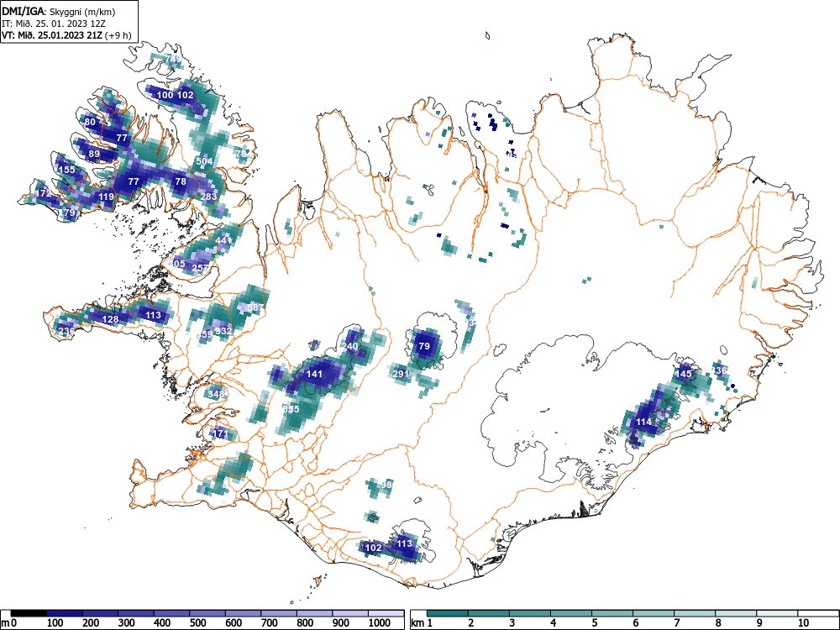Screen dimensions: 840x630
Task: Click the 587 visibility value on the map
Action: [255, 307]
